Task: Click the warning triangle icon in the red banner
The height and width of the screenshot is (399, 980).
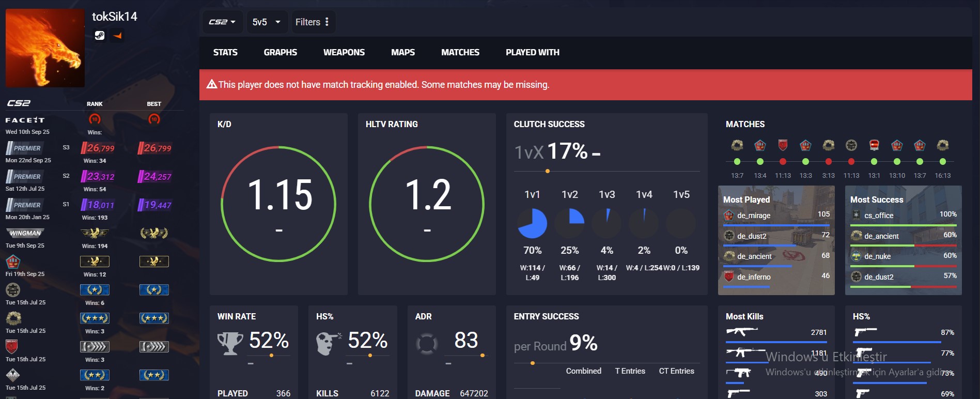Action: 212,84
